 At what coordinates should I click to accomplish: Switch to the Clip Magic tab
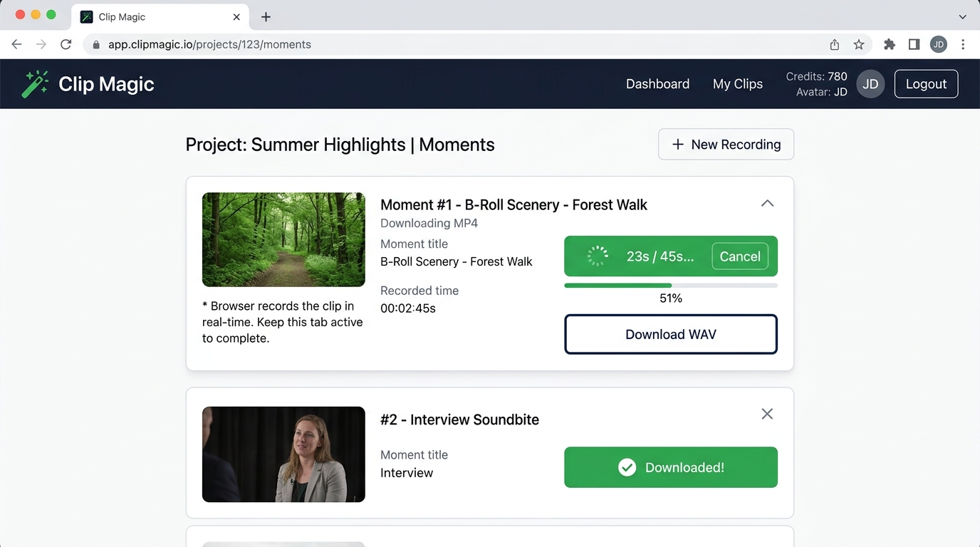click(x=160, y=17)
